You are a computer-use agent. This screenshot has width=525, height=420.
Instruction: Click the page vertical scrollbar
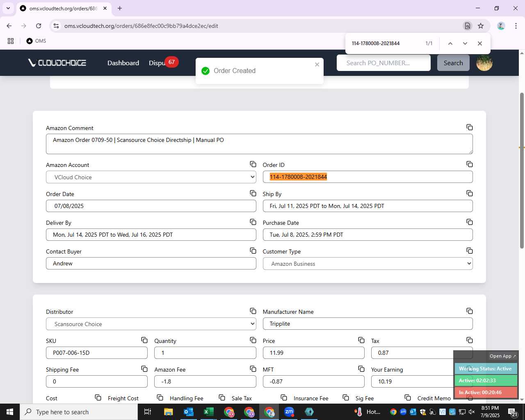click(x=522, y=170)
